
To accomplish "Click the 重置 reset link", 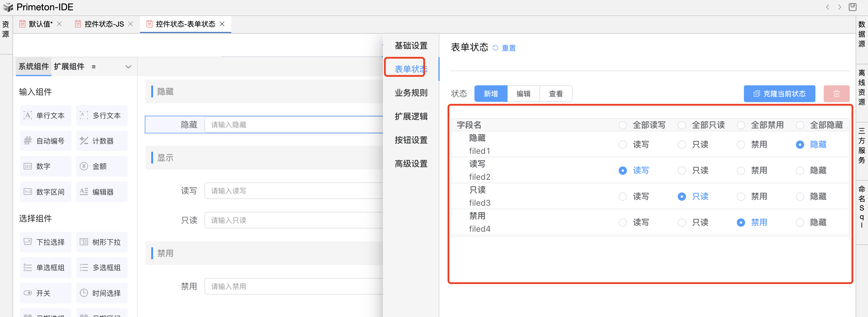I will (508, 48).
